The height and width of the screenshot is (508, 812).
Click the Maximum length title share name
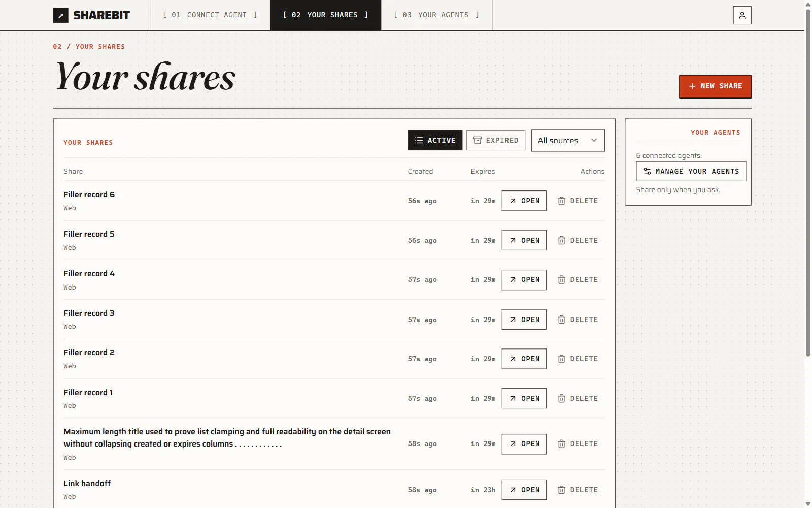pos(227,438)
